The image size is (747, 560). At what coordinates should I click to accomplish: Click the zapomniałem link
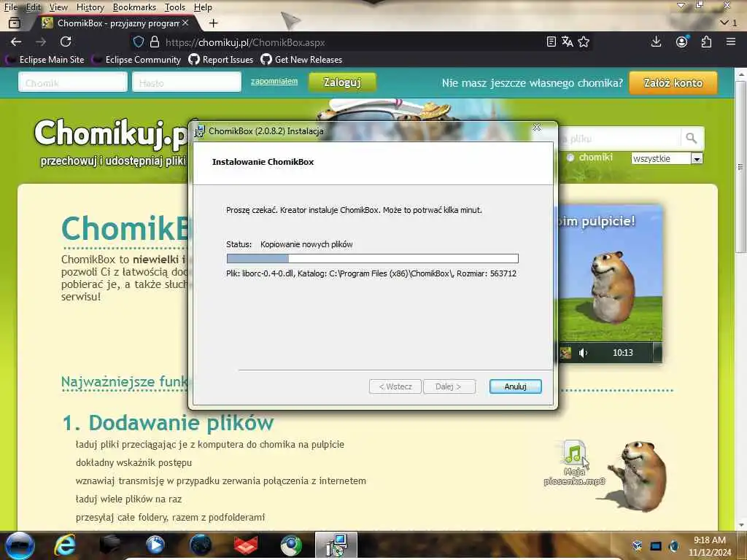pyautogui.click(x=274, y=82)
